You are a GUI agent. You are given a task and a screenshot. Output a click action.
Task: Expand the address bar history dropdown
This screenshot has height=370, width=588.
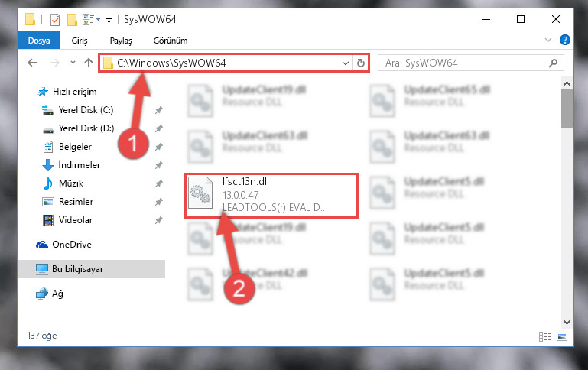click(346, 63)
